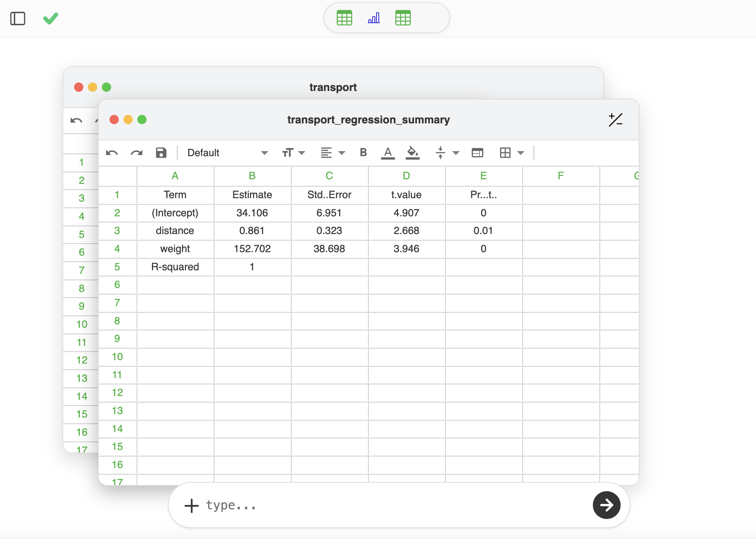
Task: Toggle bold formatting
Action: (x=363, y=153)
